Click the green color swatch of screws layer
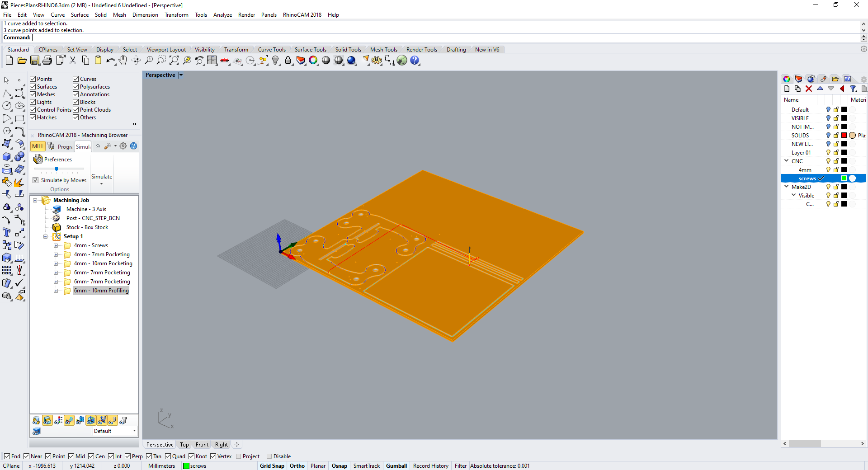868x470 pixels. pos(844,178)
